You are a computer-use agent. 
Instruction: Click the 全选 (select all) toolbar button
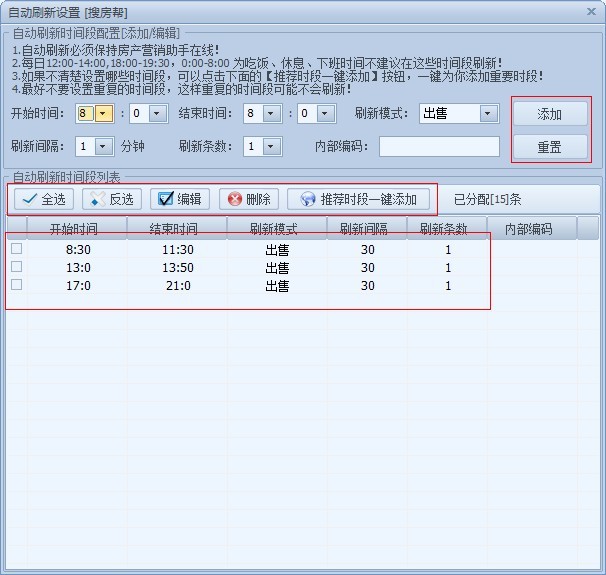pos(42,199)
